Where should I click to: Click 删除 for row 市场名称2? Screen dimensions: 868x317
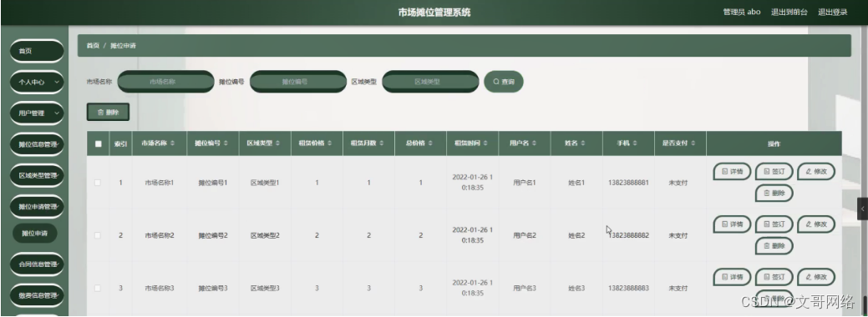(x=774, y=245)
